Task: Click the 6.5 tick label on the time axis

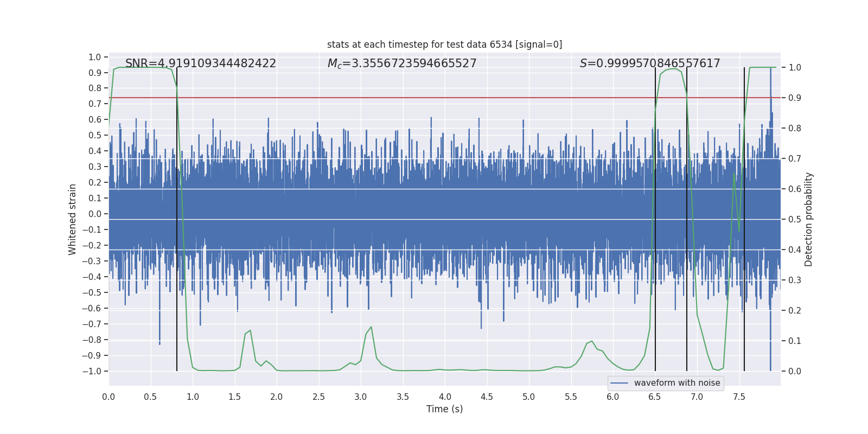Action: pos(655,397)
